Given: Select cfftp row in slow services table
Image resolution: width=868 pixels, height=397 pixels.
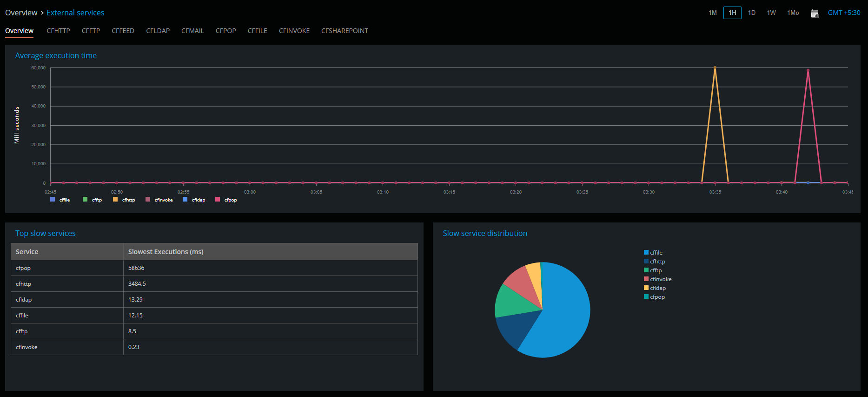Looking at the screenshot, I should pyautogui.click(x=214, y=331).
